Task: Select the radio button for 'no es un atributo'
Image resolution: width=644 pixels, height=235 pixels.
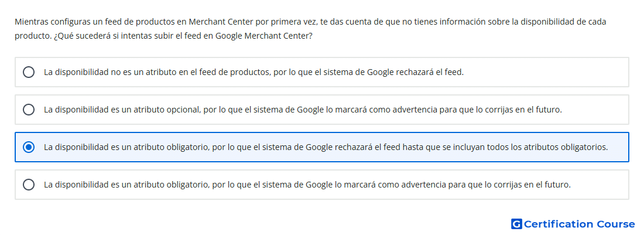Action: click(x=29, y=72)
